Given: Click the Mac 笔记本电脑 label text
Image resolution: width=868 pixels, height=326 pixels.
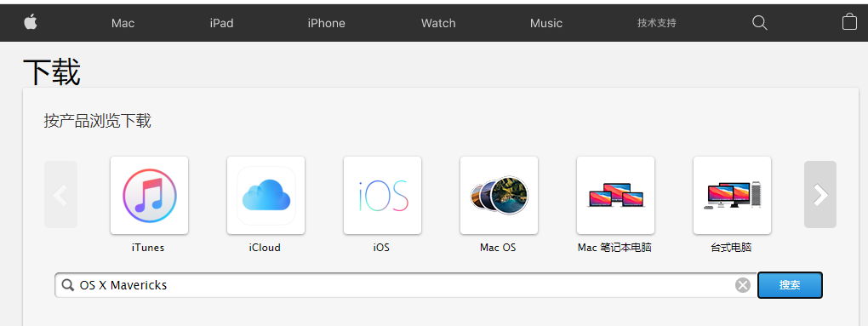Looking at the screenshot, I should tap(614, 248).
